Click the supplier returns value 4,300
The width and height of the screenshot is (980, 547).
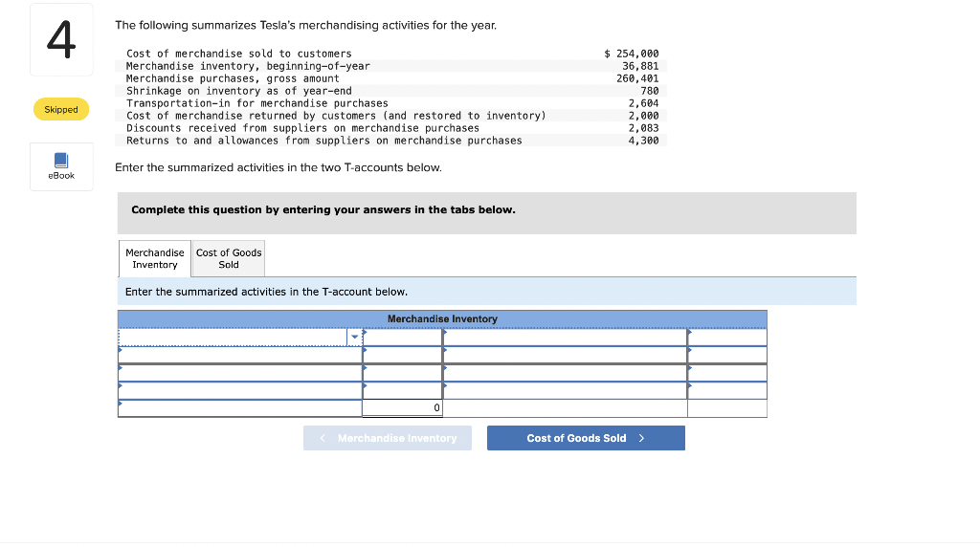[x=644, y=142]
